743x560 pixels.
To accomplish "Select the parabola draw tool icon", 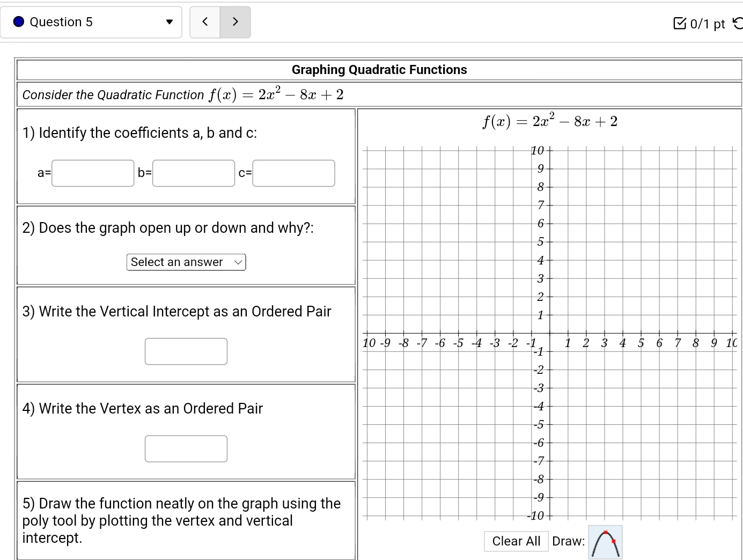I will 605,542.
